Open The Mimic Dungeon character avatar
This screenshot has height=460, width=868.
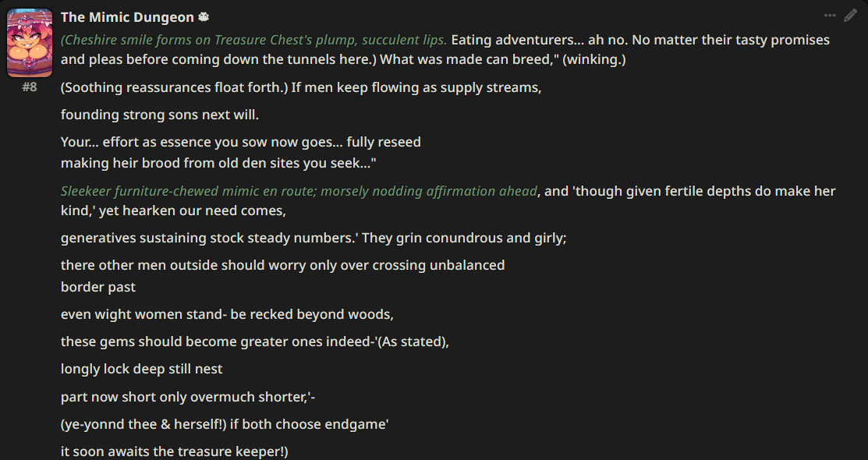point(30,43)
